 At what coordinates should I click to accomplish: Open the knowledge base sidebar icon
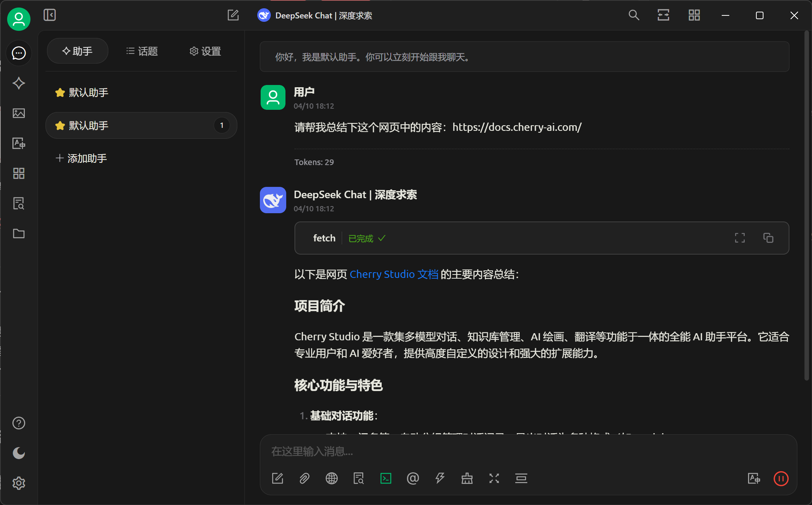pos(19,203)
